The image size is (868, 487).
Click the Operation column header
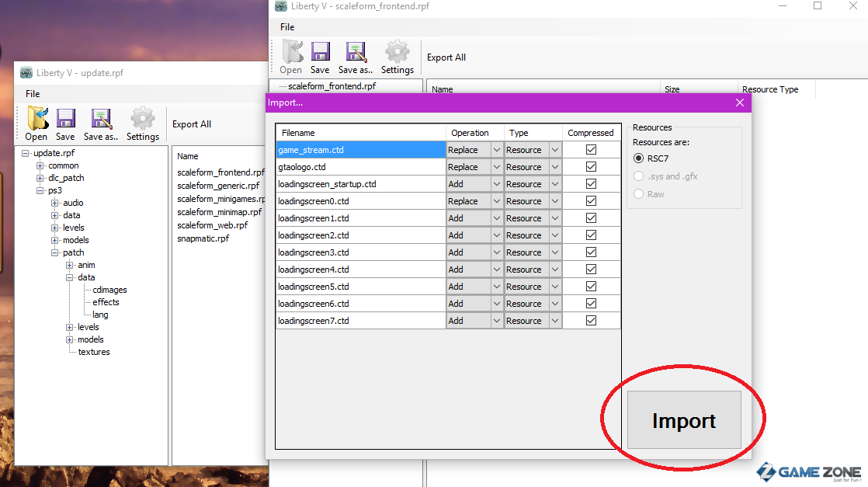[x=475, y=133]
